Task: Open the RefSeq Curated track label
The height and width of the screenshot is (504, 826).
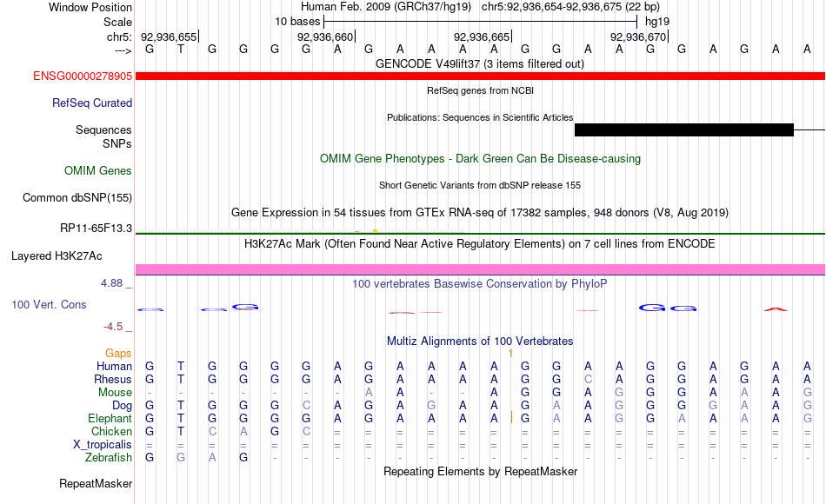Action: click(91, 103)
